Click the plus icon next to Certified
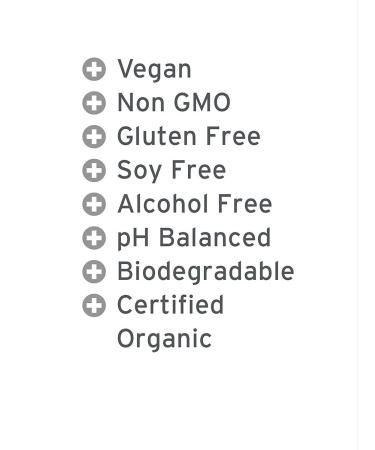The height and width of the screenshot is (450, 375). [94, 305]
